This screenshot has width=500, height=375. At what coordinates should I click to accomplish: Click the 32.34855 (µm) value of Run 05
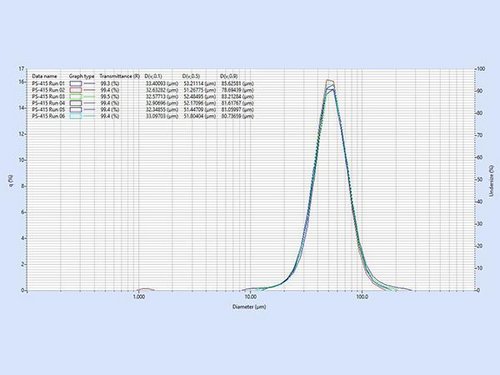tap(162, 109)
